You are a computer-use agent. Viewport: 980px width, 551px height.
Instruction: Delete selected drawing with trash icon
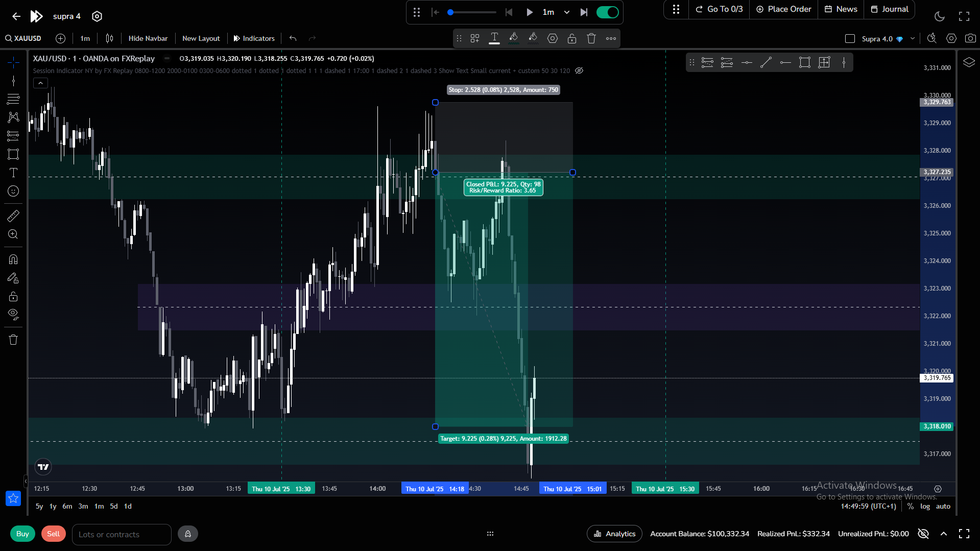click(x=591, y=38)
